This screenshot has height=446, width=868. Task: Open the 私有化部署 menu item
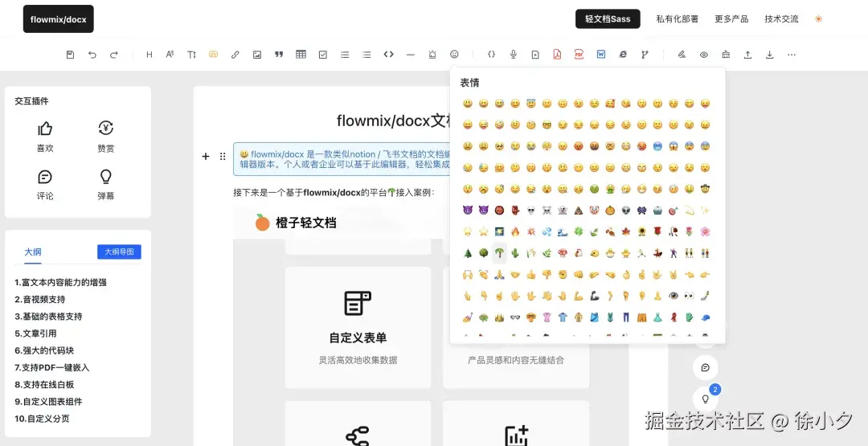click(677, 18)
